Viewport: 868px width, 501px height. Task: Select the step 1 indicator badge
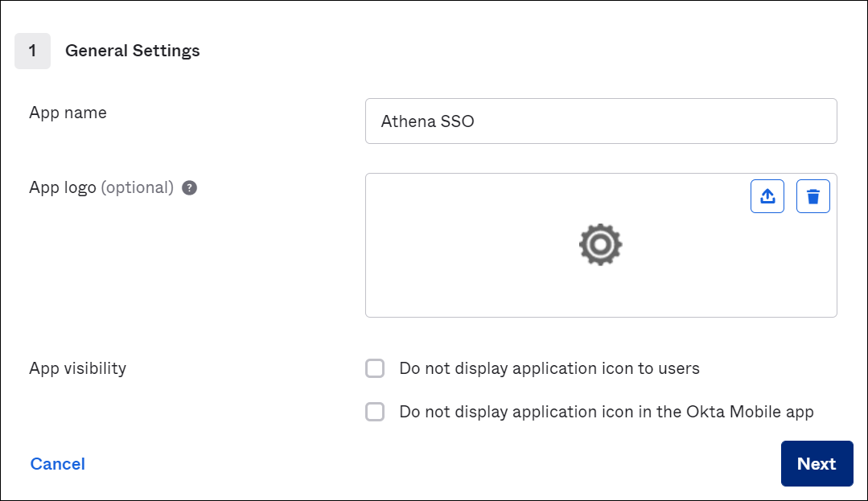(x=32, y=51)
